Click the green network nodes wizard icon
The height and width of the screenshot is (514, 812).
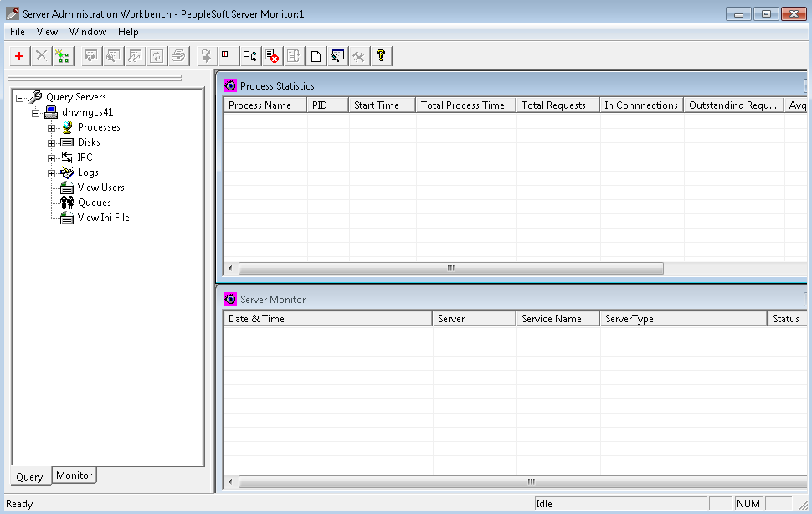[63, 56]
